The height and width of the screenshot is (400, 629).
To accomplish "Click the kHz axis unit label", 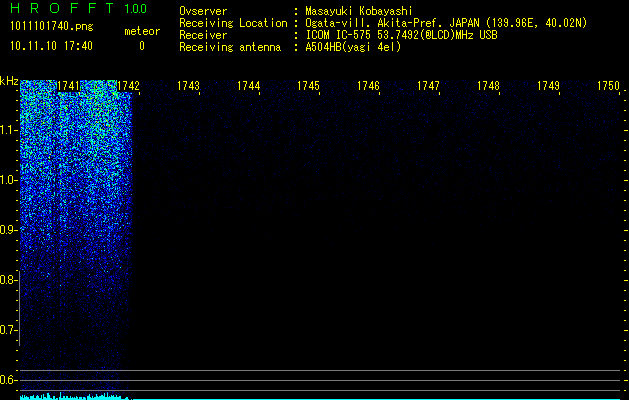I will pyautogui.click(x=9, y=81).
